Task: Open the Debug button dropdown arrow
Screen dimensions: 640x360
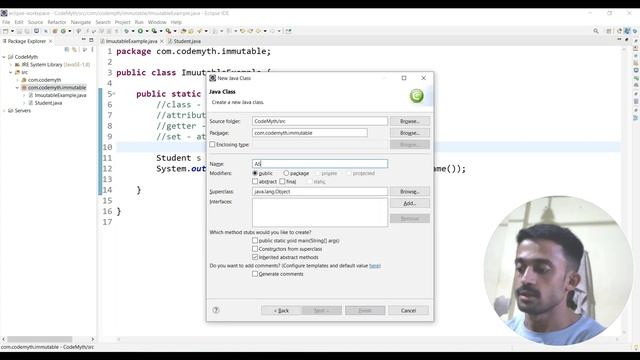Action: point(133,31)
